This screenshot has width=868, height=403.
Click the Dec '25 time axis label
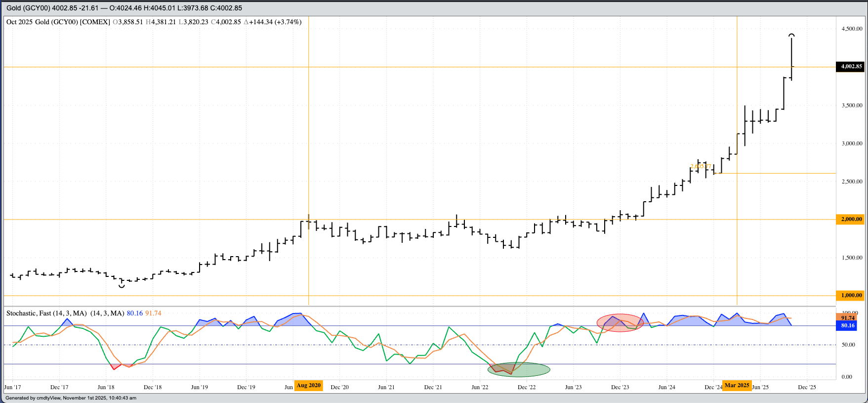[807, 387]
